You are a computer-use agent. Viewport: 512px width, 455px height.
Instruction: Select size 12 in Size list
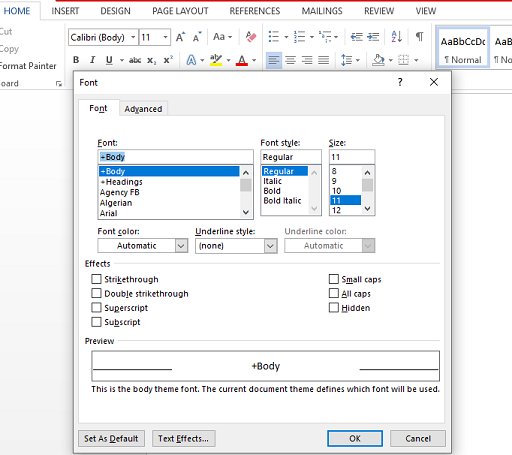pos(346,210)
